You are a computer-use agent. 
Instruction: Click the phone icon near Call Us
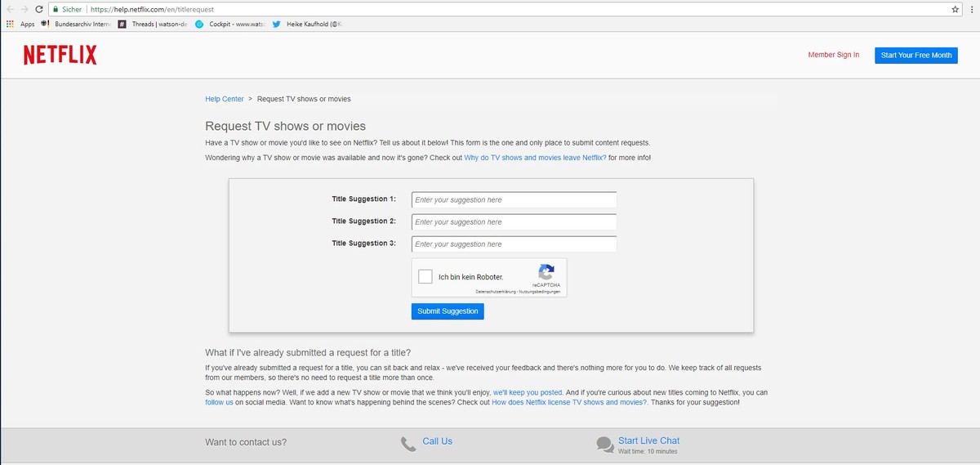click(408, 444)
